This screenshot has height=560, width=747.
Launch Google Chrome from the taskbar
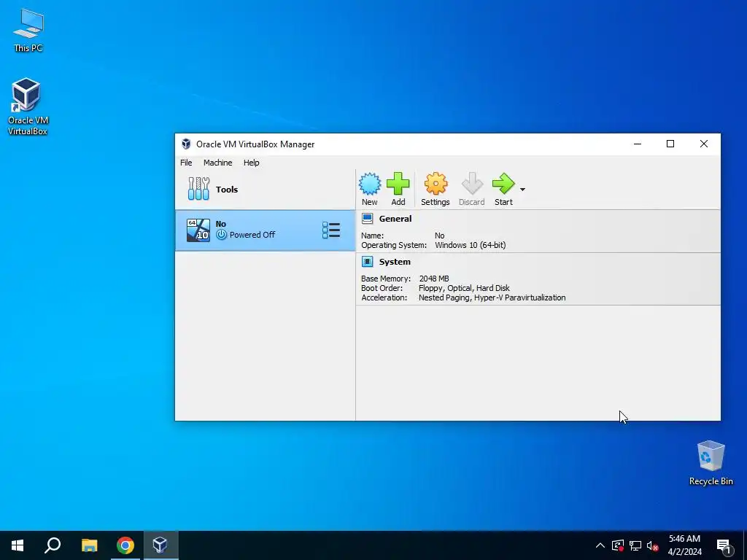(125, 545)
